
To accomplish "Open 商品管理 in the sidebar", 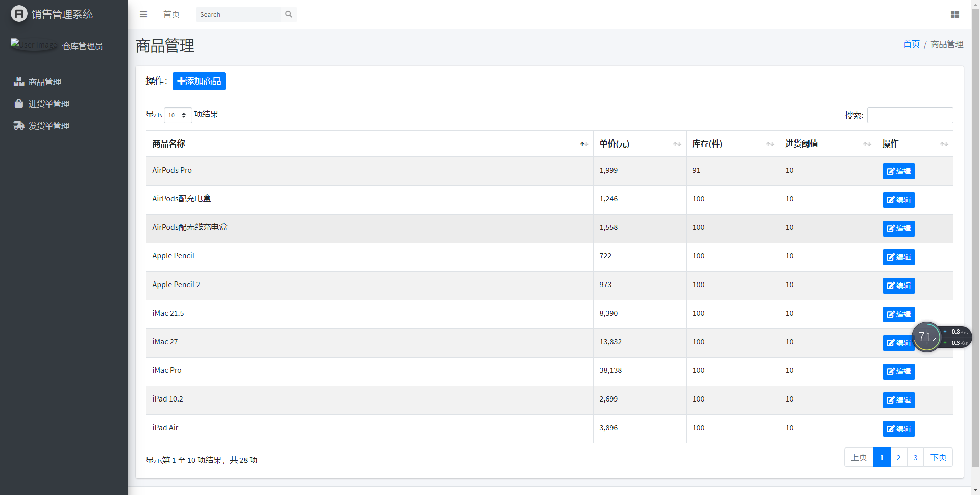I will (45, 82).
